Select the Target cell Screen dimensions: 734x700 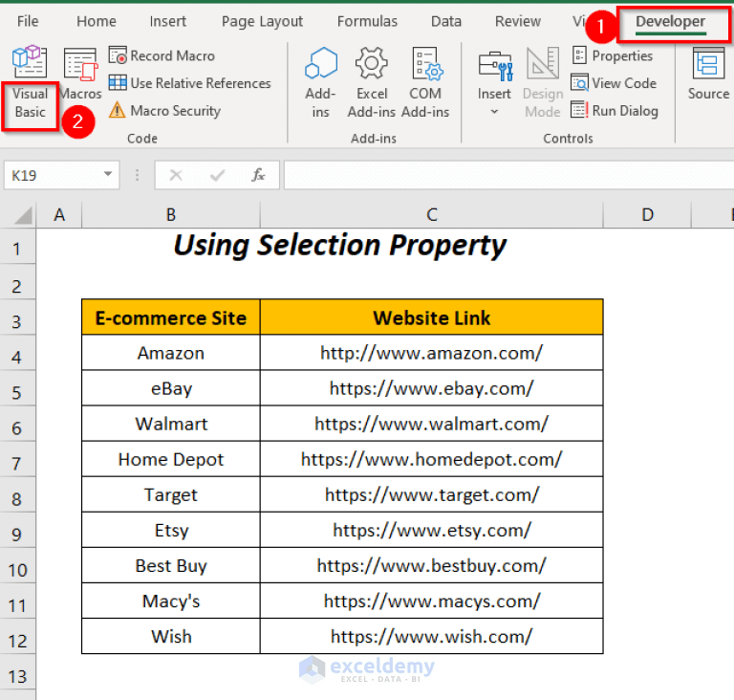171,494
